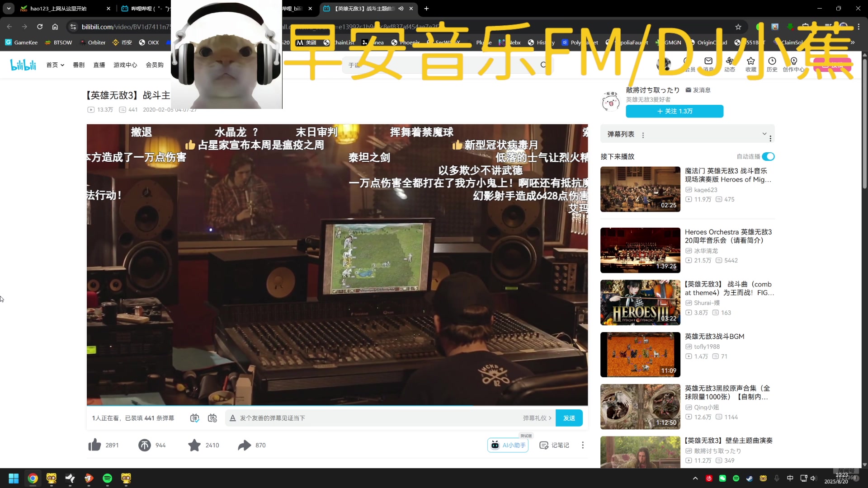Toggle 自动连播 autoplay switch
The width and height of the screenshot is (868, 488).
(x=768, y=156)
